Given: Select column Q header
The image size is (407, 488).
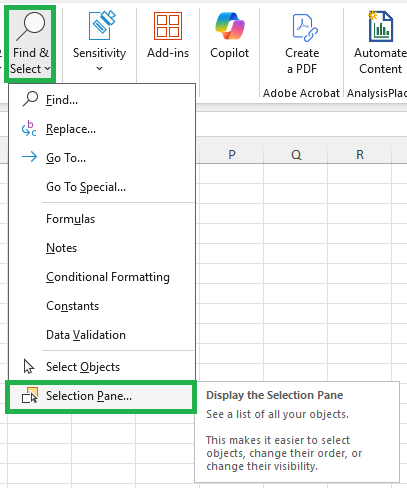Looking at the screenshot, I should click(296, 155).
